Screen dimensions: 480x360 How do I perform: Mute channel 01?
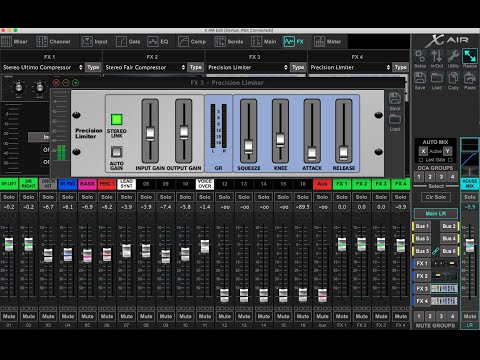9,316
